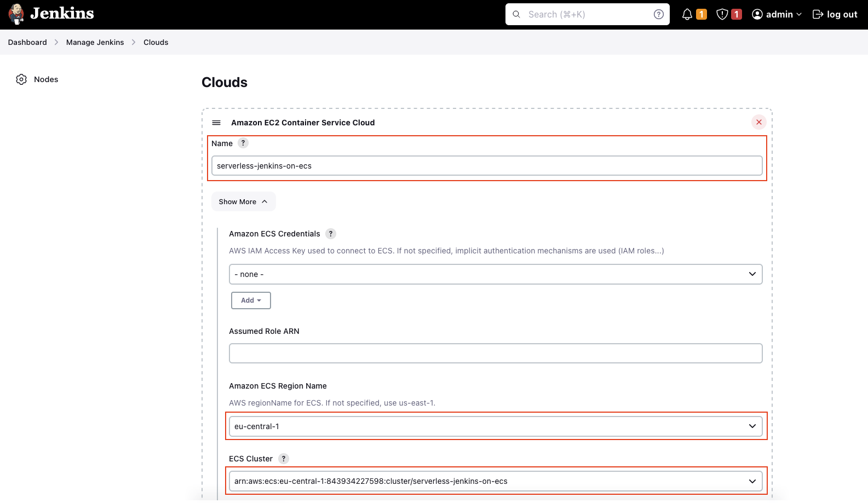Open help for the Name field
868x503 pixels.
click(x=243, y=143)
